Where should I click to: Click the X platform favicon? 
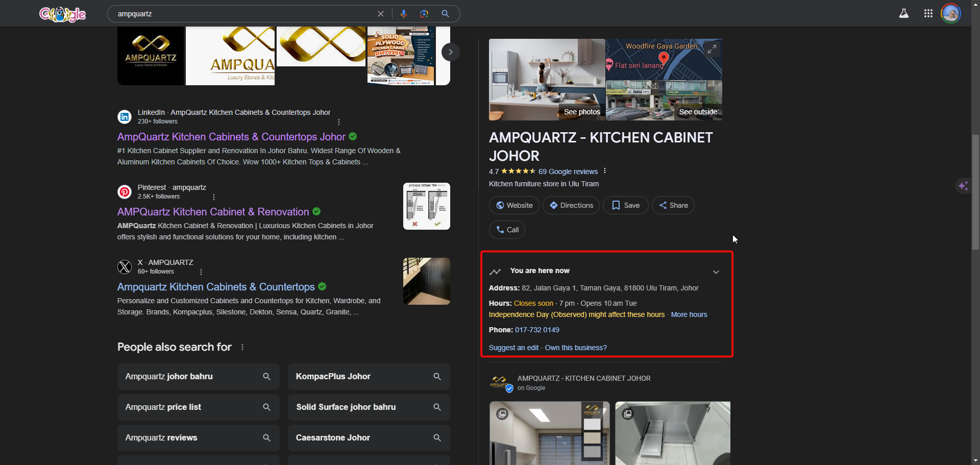tap(125, 267)
